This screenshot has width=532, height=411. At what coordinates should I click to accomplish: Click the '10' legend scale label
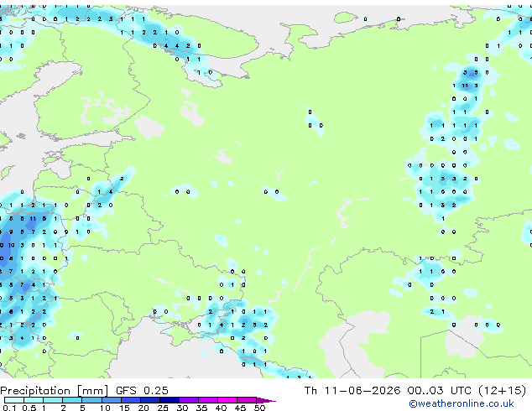105,408
